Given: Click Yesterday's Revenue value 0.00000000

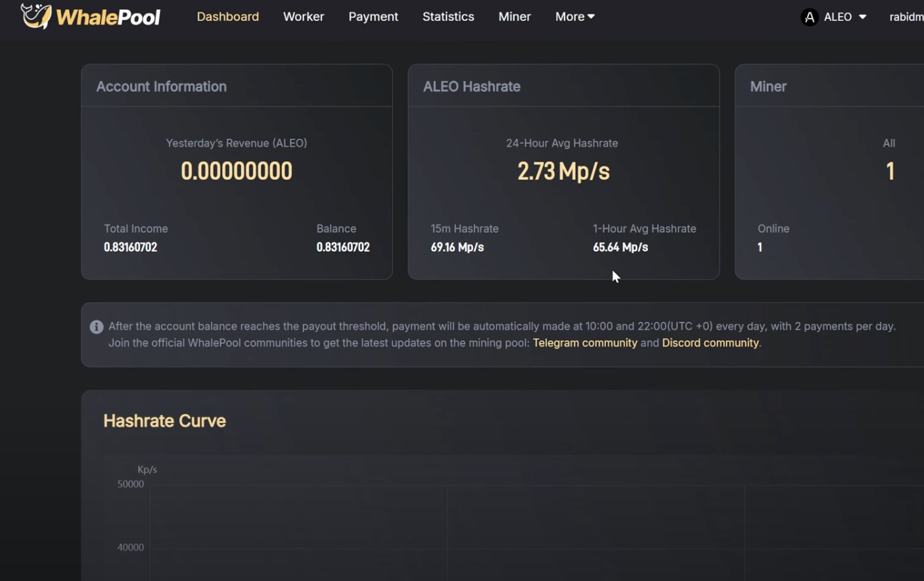Looking at the screenshot, I should click(237, 171).
